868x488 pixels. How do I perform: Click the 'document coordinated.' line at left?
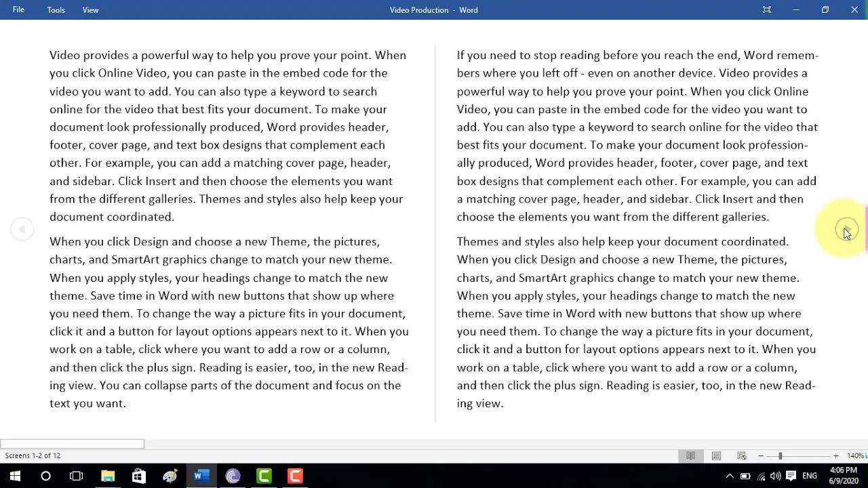[x=112, y=217]
